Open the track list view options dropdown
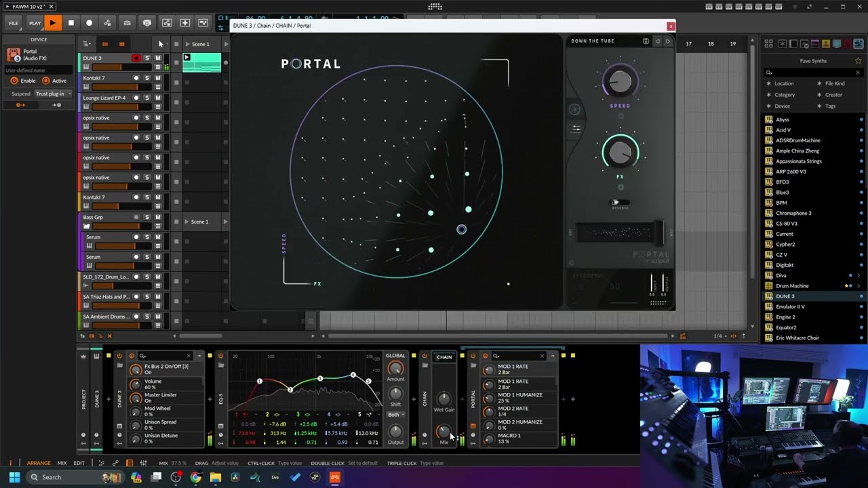Image resolution: width=868 pixels, height=488 pixels. click(x=87, y=44)
